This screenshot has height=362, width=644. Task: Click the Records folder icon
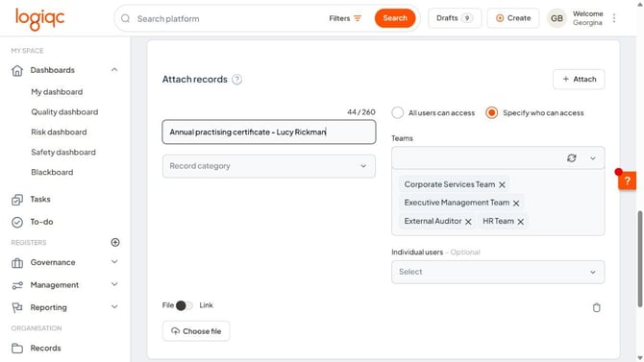(x=17, y=349)
